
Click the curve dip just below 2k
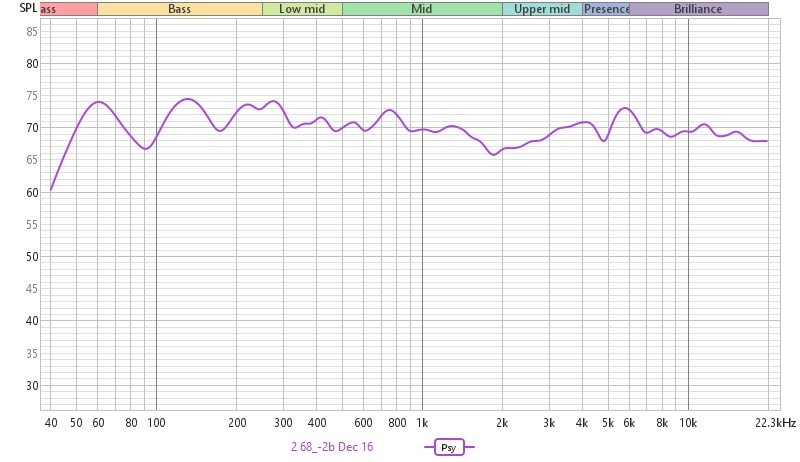494,154
